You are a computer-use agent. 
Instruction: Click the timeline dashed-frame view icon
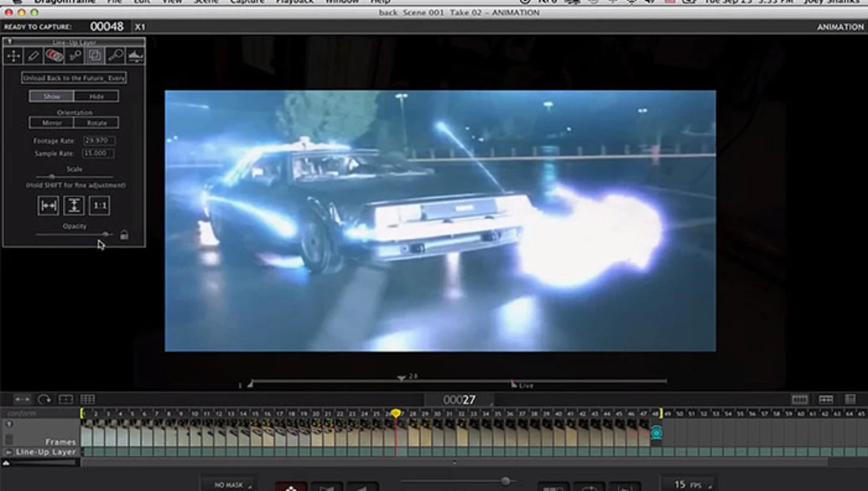coord(66,399)
